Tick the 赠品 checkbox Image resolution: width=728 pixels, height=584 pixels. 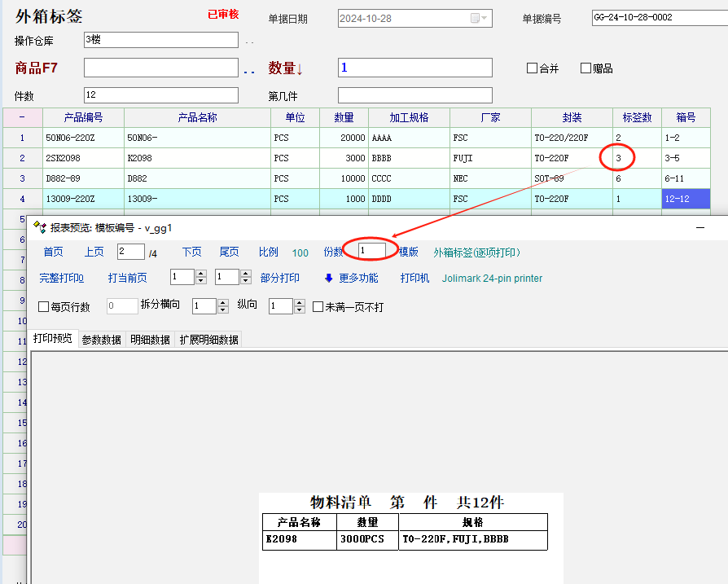pos(585,68)
